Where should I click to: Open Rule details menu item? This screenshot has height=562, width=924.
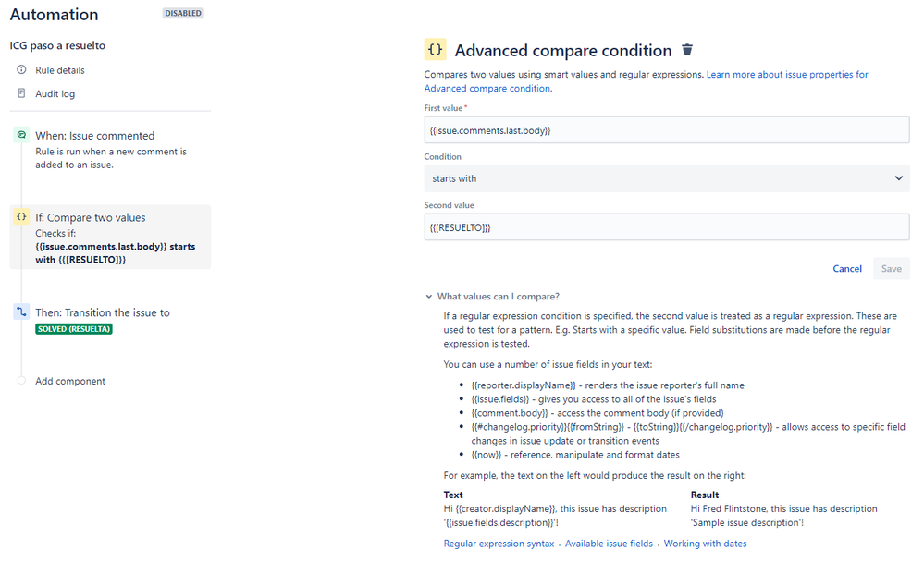coord(59,70)
